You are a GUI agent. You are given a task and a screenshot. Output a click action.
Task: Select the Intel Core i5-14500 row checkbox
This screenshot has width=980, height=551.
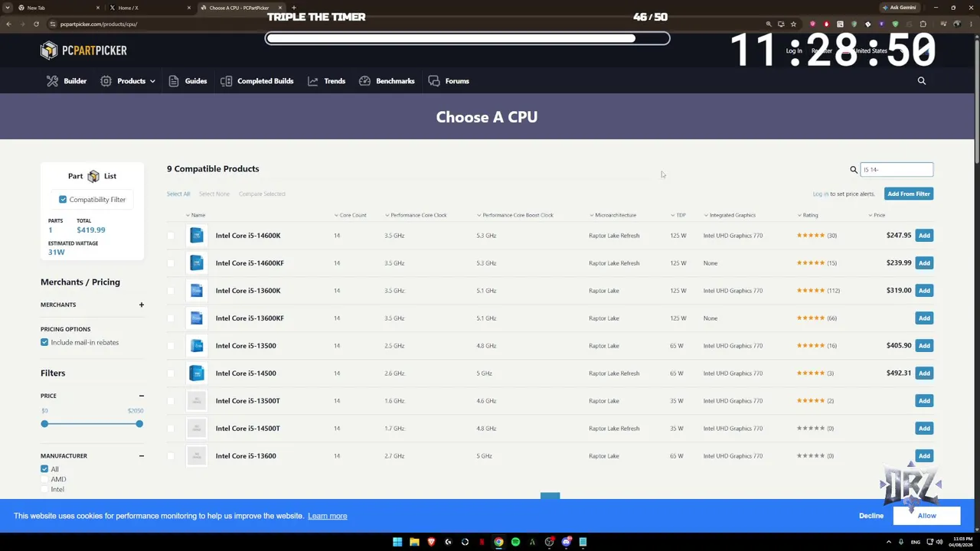pyautogui.click(x=171, y=373)
